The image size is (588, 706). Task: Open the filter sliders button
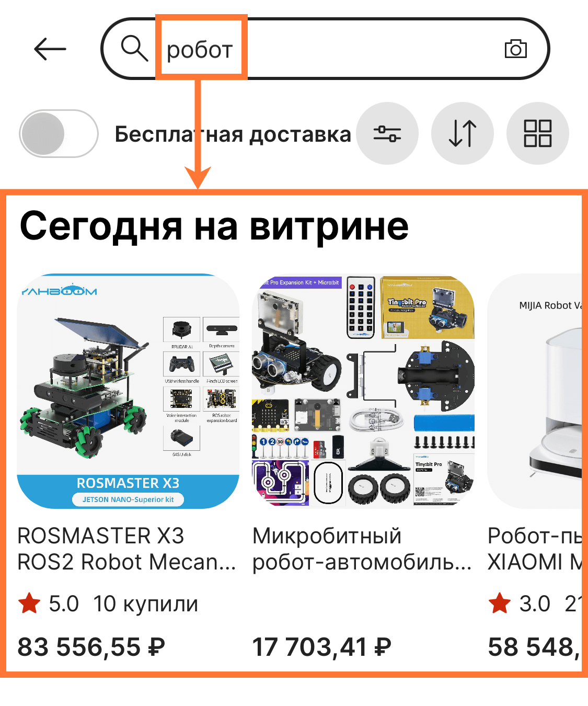[387, 133]
